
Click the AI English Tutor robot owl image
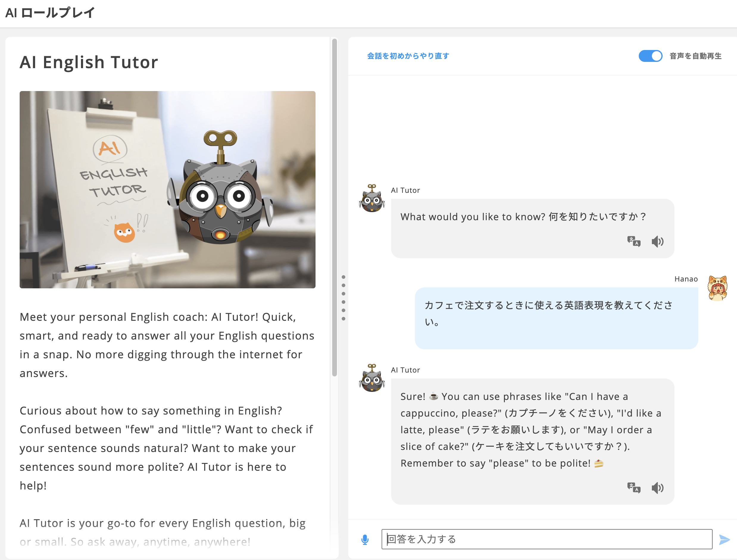(x=167, y=189)
